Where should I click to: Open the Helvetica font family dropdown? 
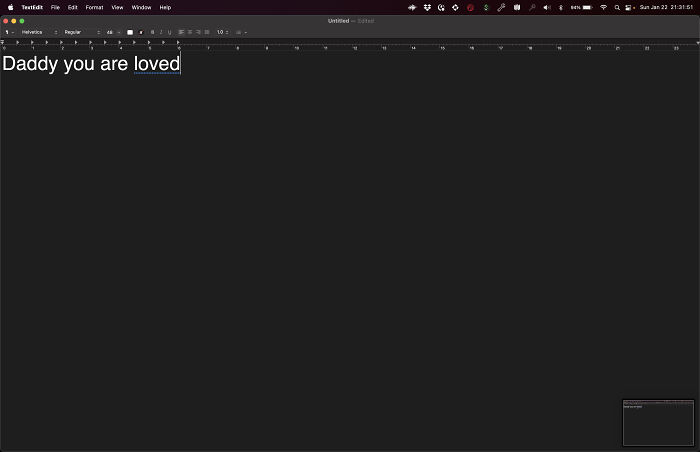(x=38, y=32)
